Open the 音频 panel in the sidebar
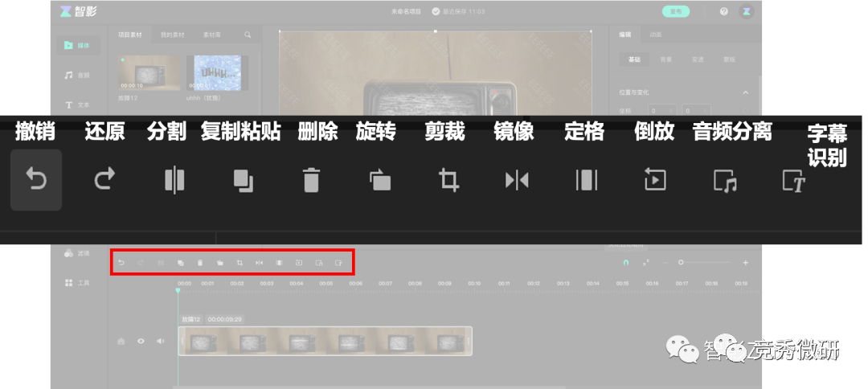This screenshot has height=389, width=868. coord(78,75)
